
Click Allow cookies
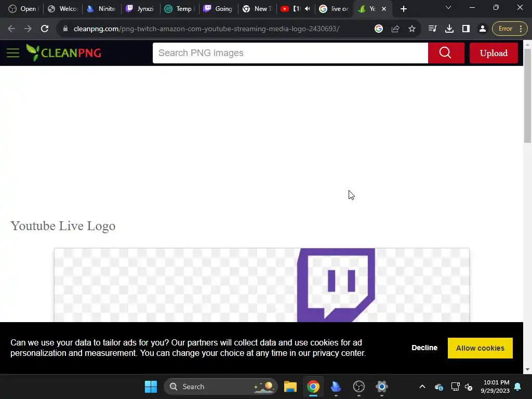pos(480,348)
